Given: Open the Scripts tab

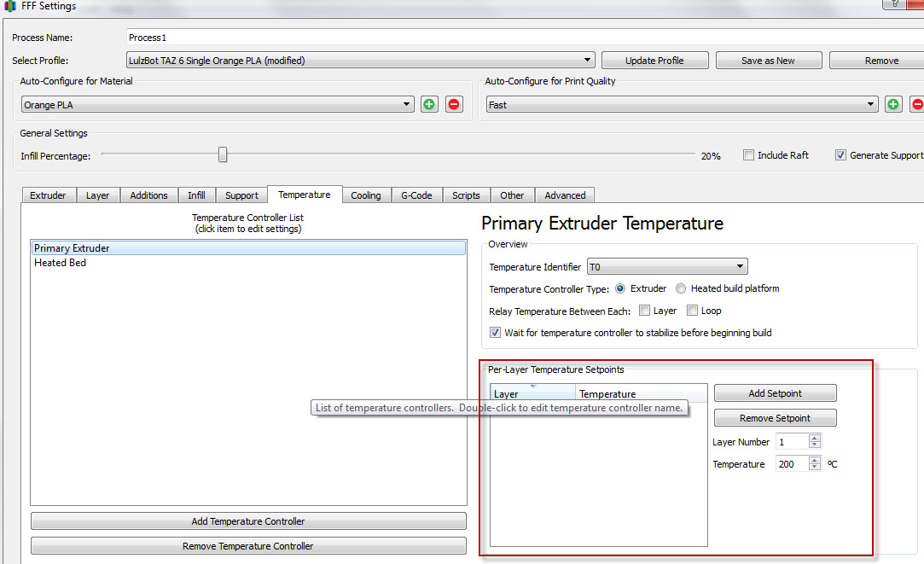Looking at the screenshot, I should pos(466,195).
